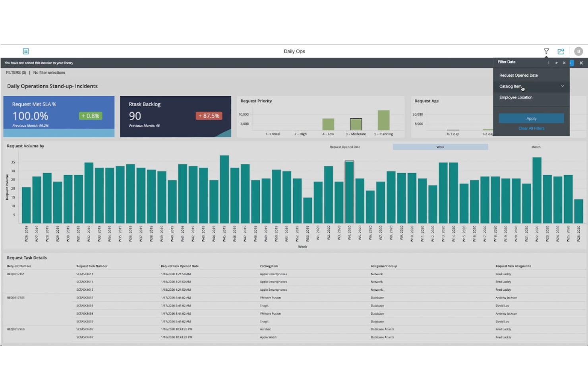Collapse the Catalog Item dropdown

[563, 86]
